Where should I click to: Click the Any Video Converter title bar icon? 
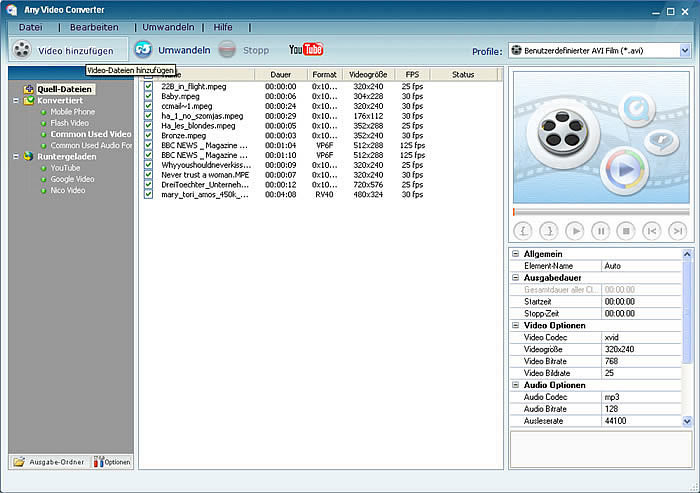point(12,10)
